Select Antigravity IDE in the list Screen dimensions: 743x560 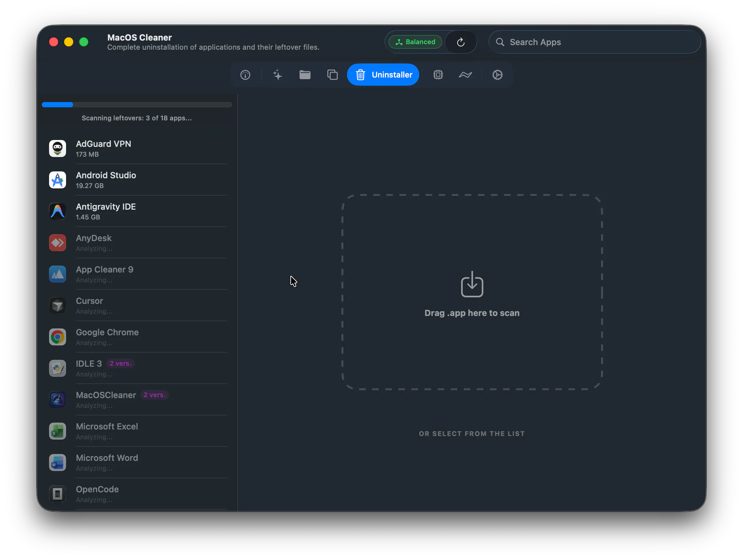coord(137,211)
